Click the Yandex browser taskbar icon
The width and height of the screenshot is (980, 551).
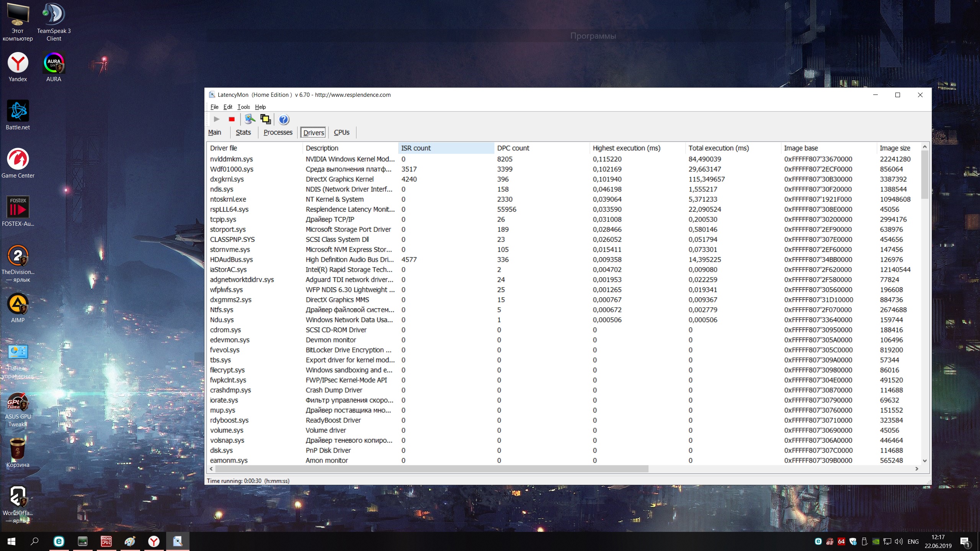tap(154, 541)
